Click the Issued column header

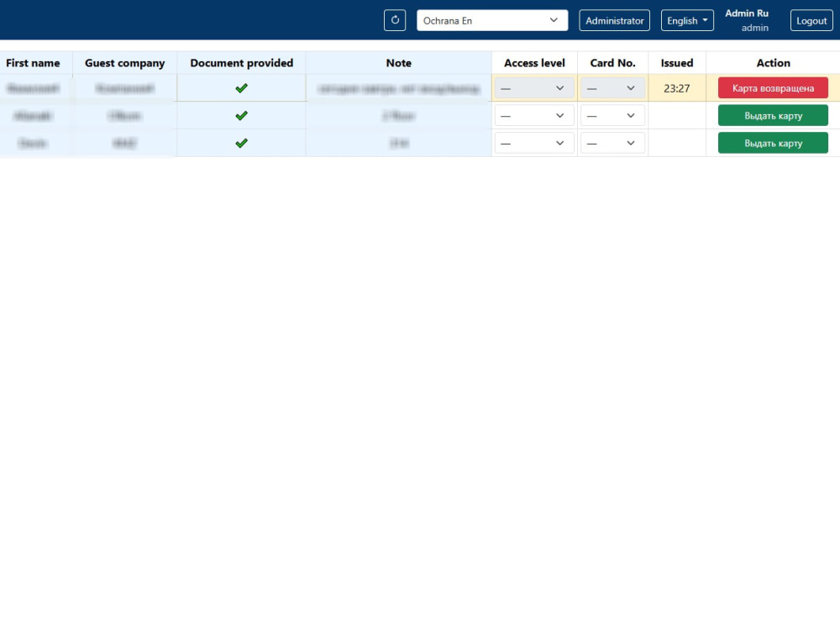pyautogui.click(x=677, y=63)
